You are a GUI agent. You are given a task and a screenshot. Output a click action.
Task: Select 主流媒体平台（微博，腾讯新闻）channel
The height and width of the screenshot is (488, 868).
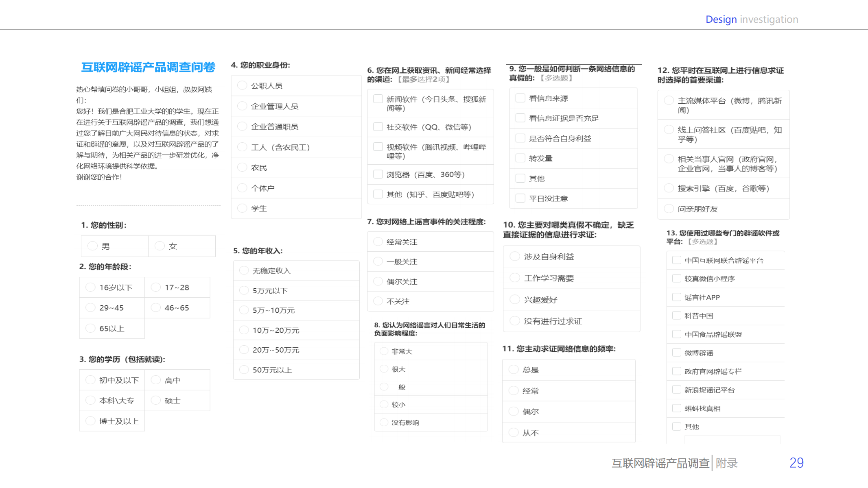pos(669,100)
